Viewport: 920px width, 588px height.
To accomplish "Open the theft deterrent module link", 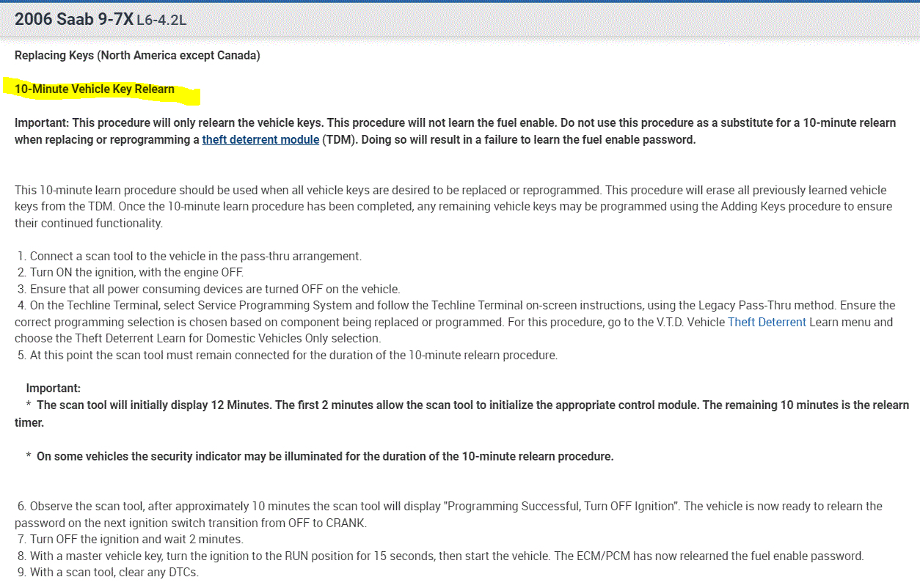I will (260, 139).
